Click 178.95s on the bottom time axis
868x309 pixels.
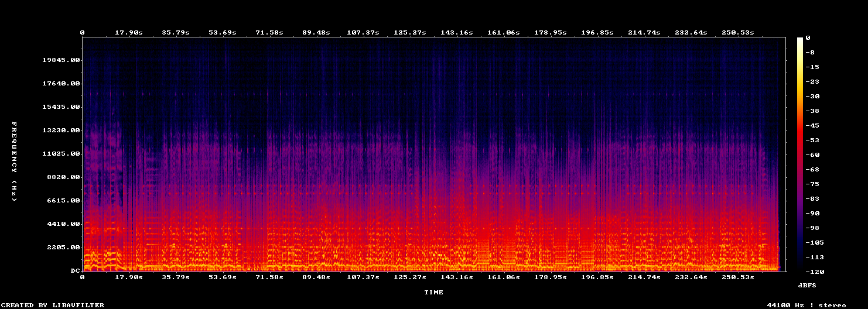[x=551, y=277]
